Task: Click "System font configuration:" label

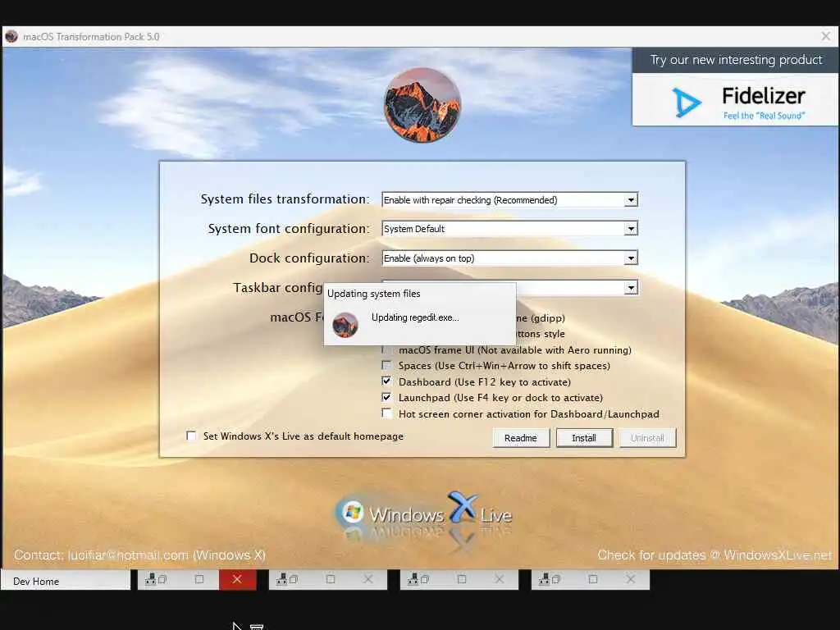Action: pos(289,229)
